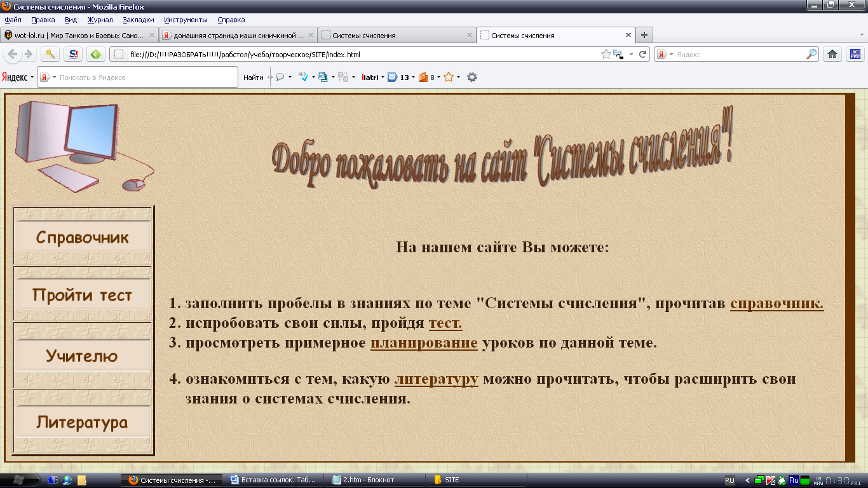The image size is (868, 488).
Task: Open Yandex bar settings gear
Action: tap(472, 78)
